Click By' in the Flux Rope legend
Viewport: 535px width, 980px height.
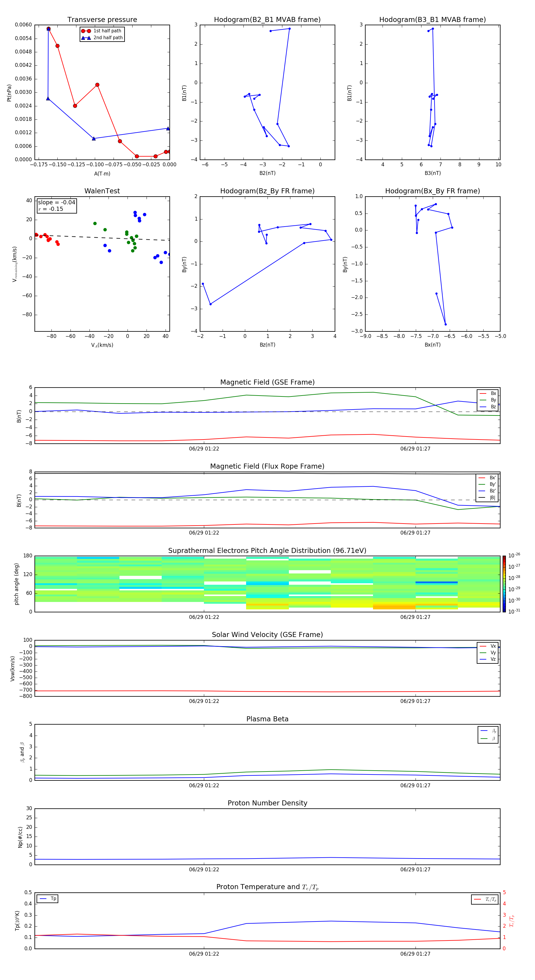click(x=493, y=484)
